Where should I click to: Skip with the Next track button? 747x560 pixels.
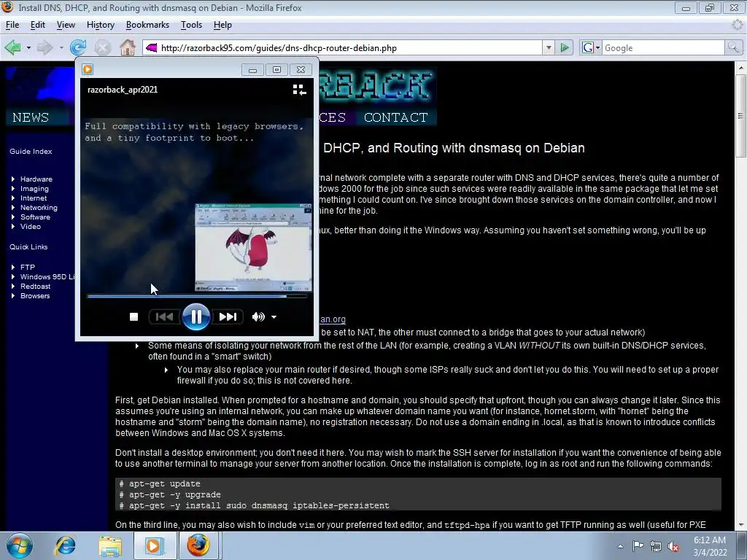[228, 316]
